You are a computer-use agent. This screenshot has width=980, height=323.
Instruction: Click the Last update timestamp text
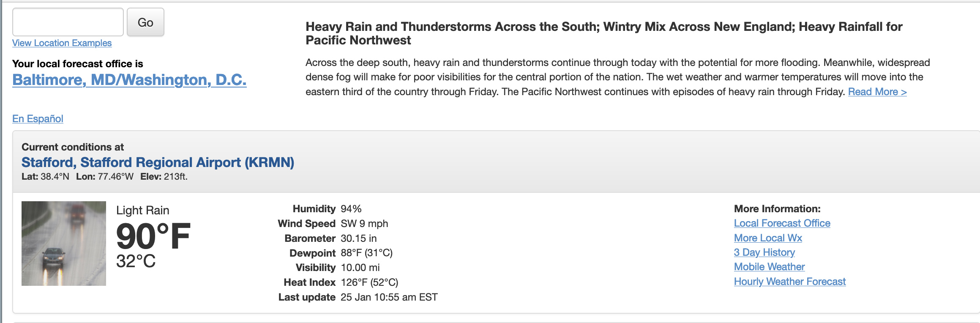coord(389,297)
